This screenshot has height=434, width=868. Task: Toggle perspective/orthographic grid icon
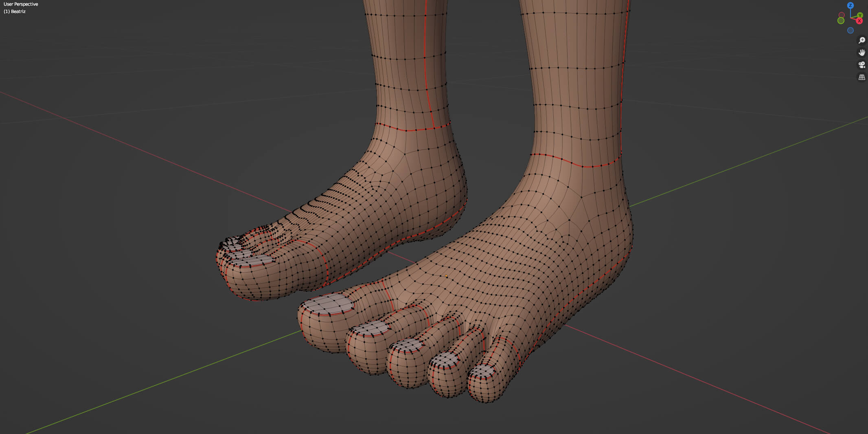[861, 77]
